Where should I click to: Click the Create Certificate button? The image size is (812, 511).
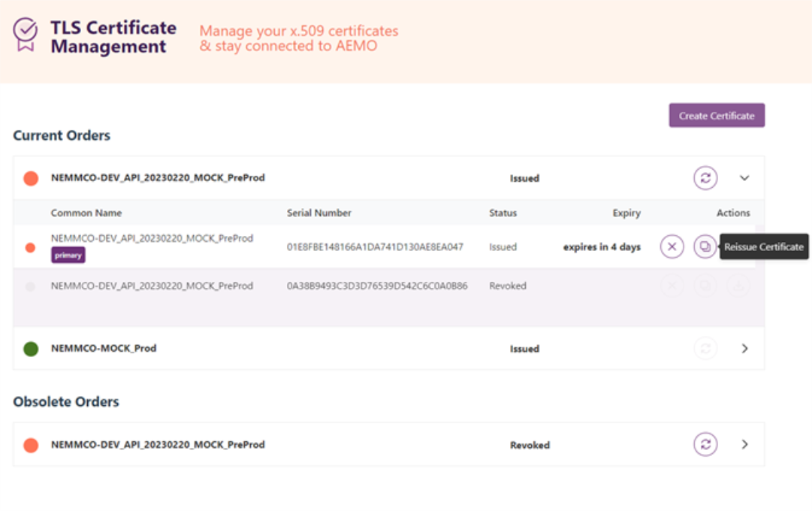(717, 116)
